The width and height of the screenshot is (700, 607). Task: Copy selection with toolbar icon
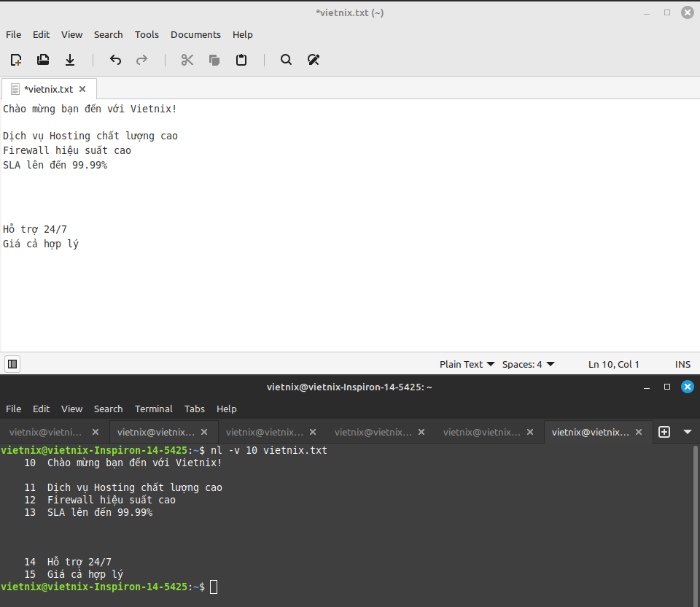(214, 60)
